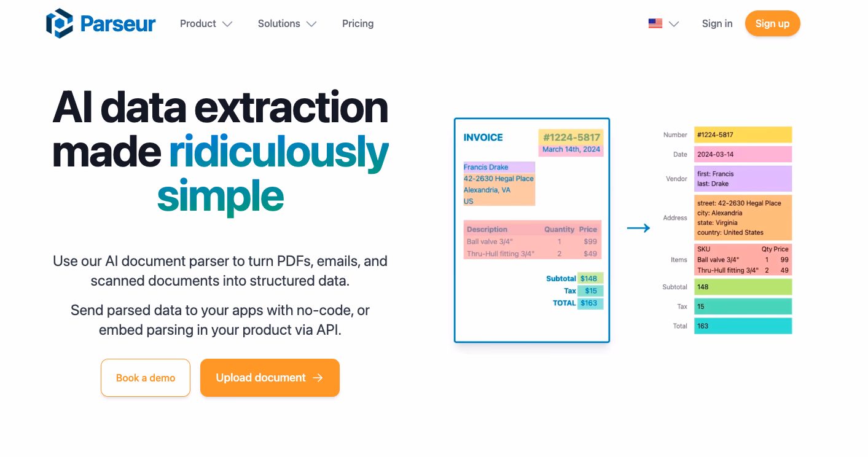Expand the Product dropdown chevron
The width and height of the screenshot is (868, 457).
[x=227, y=25]
